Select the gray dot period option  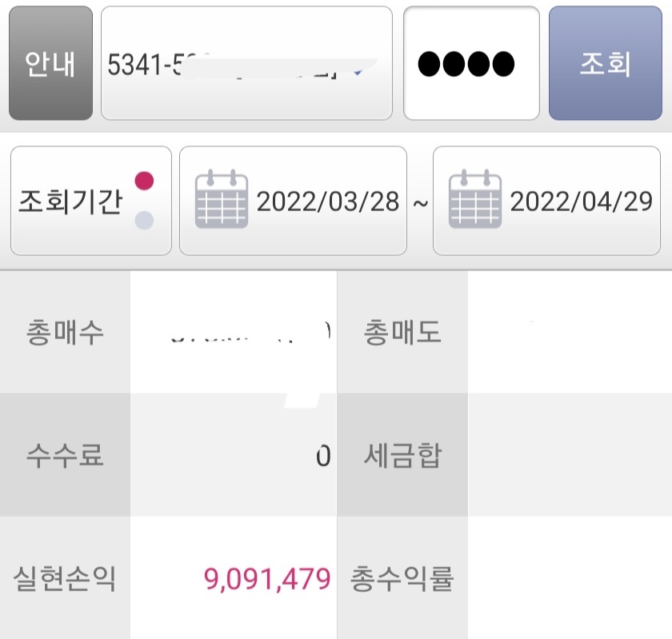[144, 221]
